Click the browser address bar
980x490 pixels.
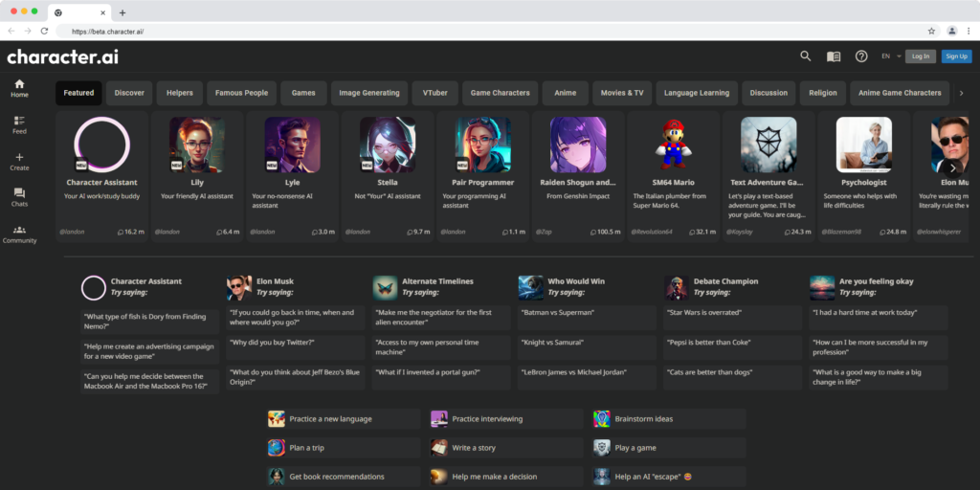[487, 31]
